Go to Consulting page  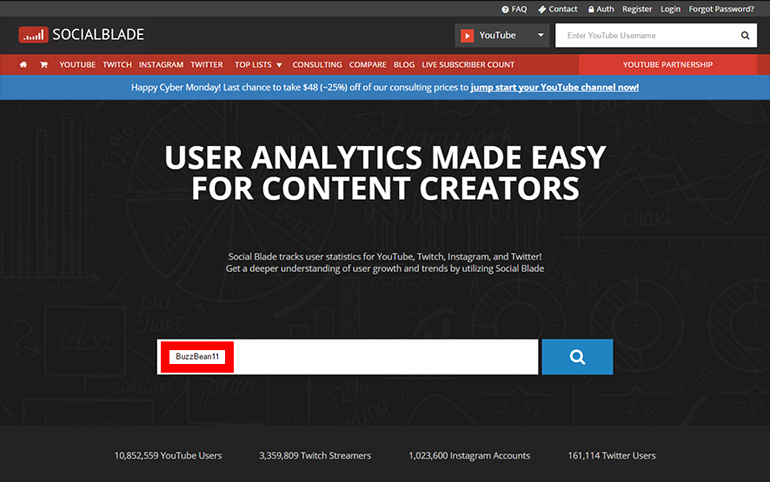point(317,65)
